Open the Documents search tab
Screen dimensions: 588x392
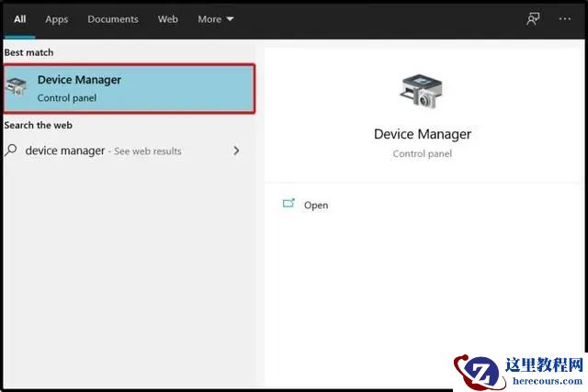tap(113, 19)
